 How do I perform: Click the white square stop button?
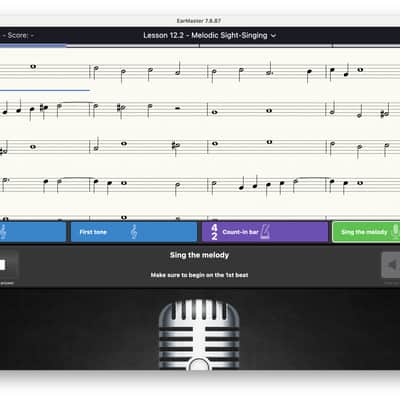click(3, 265)
